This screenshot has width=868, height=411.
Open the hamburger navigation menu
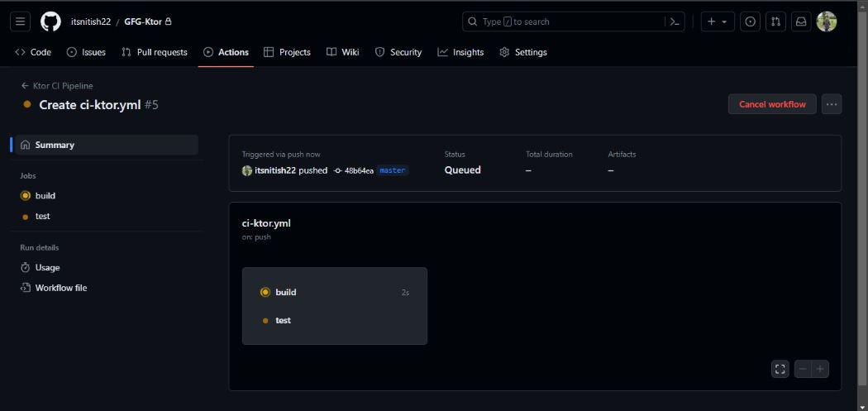21,22
